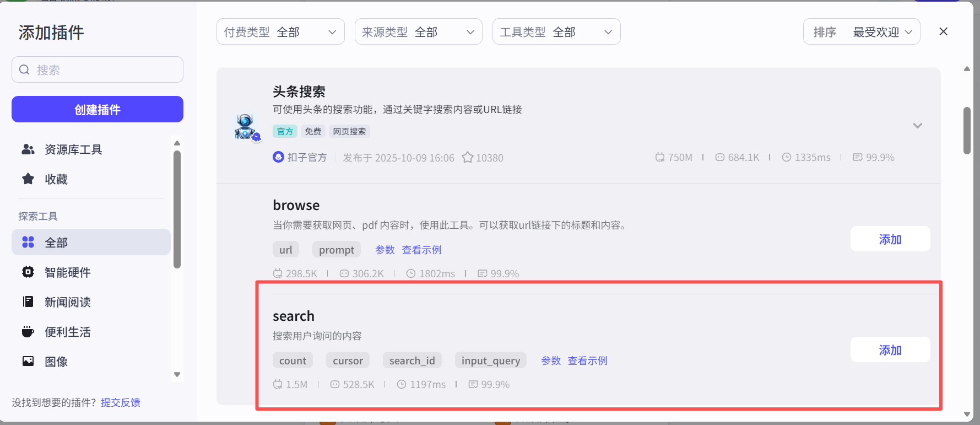
Task: Click the input_query parameter chip
Action: click(x=491, y=361)
